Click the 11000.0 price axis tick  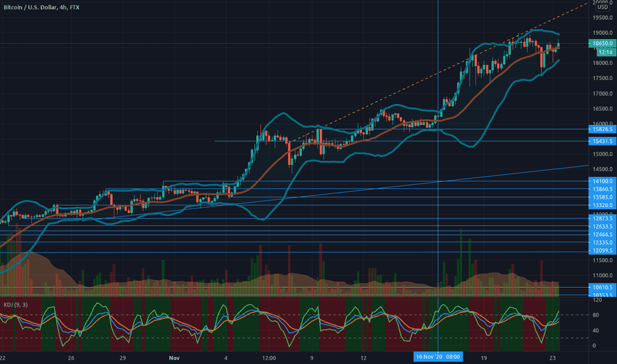[602, 275]
